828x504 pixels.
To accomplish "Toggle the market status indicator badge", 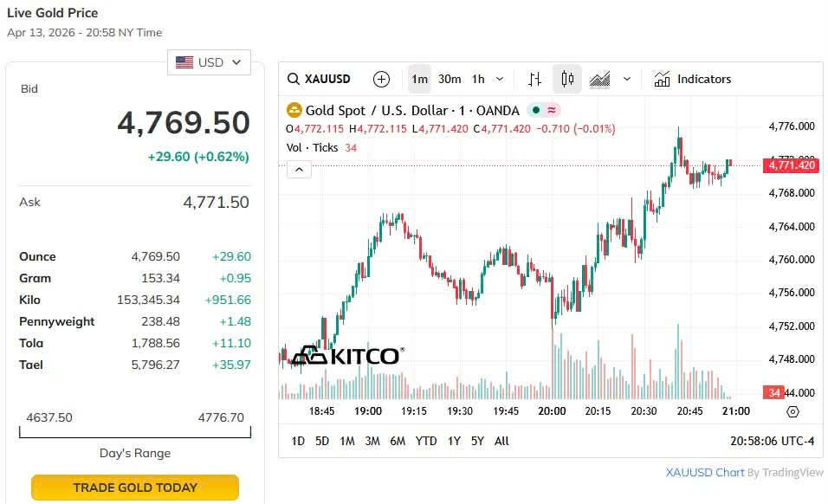I will [x=545, y=110].
